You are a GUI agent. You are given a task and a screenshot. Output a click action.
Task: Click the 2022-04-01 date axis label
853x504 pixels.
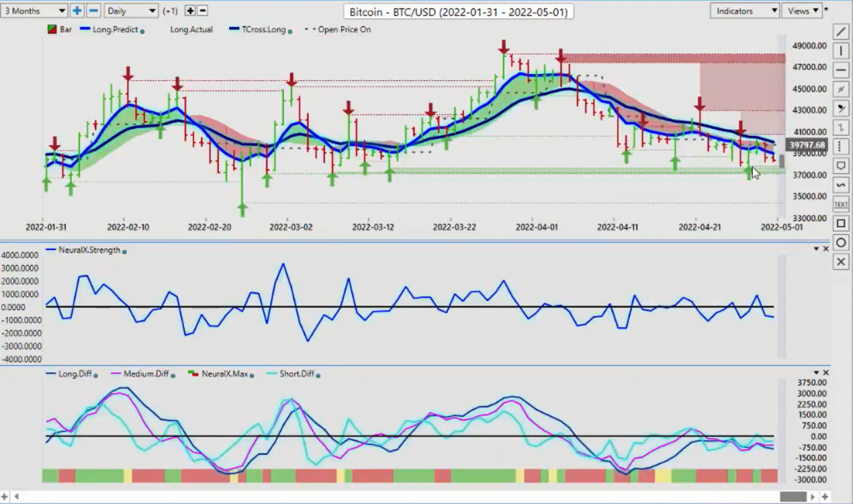click(536, 227)
